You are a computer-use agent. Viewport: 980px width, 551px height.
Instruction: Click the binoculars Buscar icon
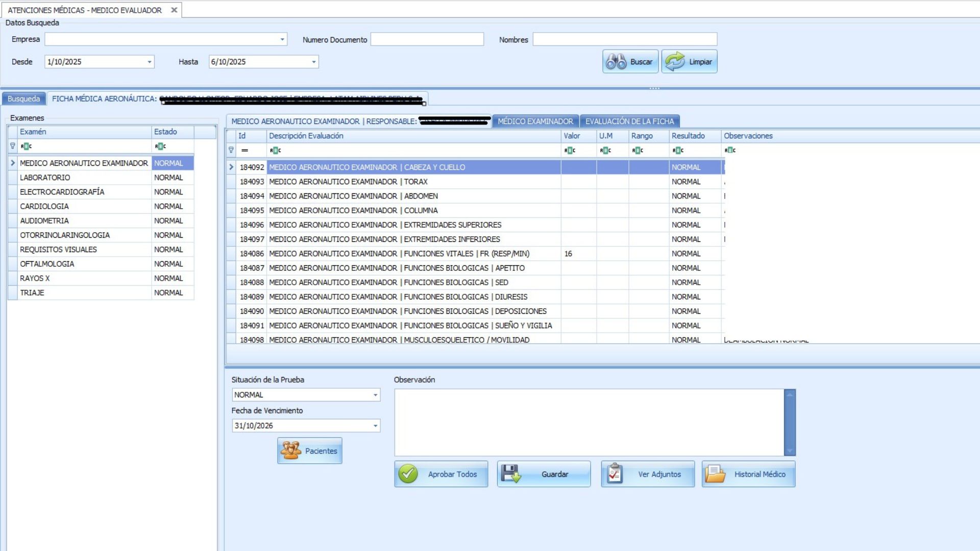[x=616, y=62]
